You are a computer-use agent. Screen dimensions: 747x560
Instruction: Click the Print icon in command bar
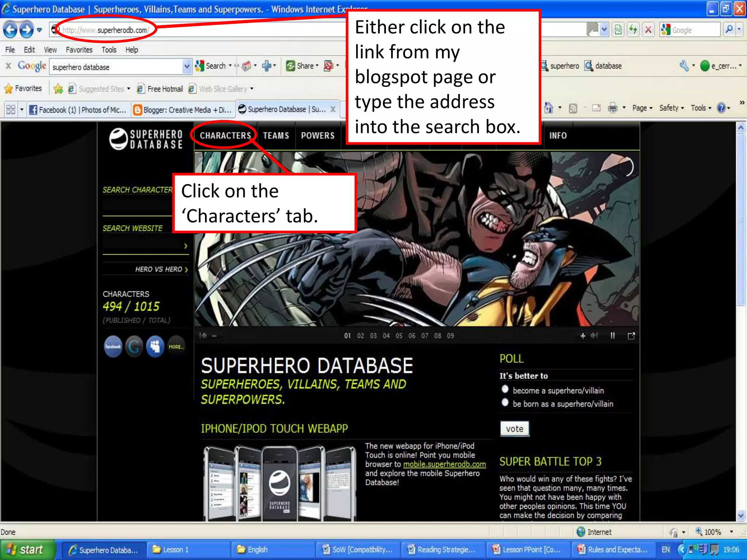612,108
